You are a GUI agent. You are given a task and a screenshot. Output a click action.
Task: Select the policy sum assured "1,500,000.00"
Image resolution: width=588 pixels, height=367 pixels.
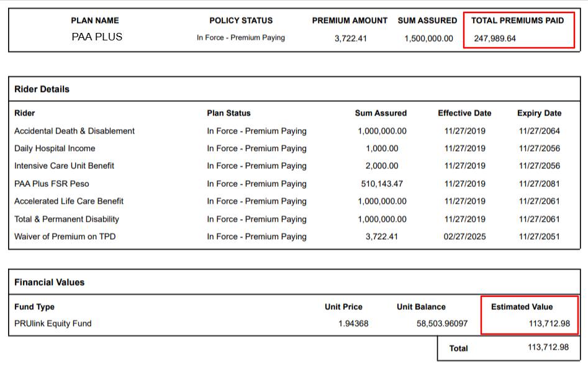(428, 39)
